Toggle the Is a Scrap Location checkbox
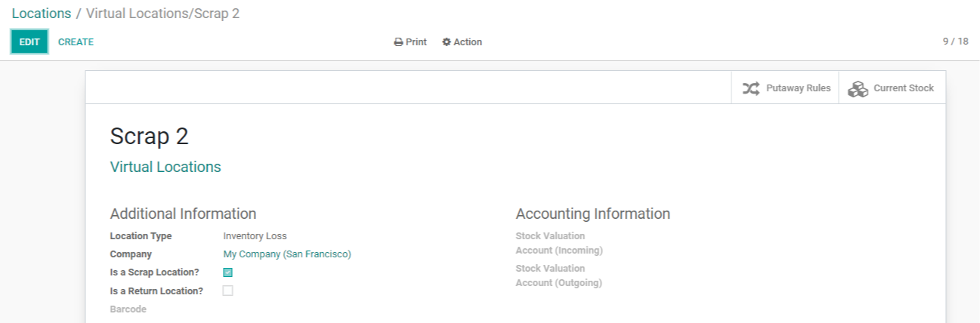This screenshot has height=323, width=980. point(227,272)
